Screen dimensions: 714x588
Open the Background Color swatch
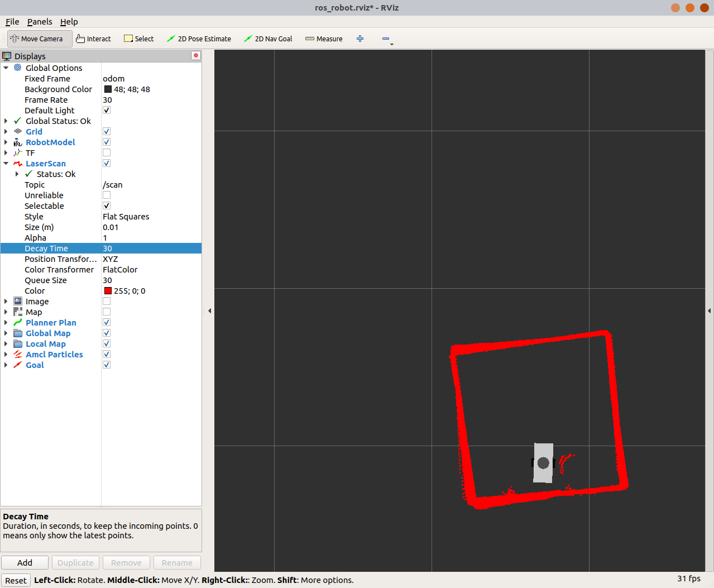(108, 89)
